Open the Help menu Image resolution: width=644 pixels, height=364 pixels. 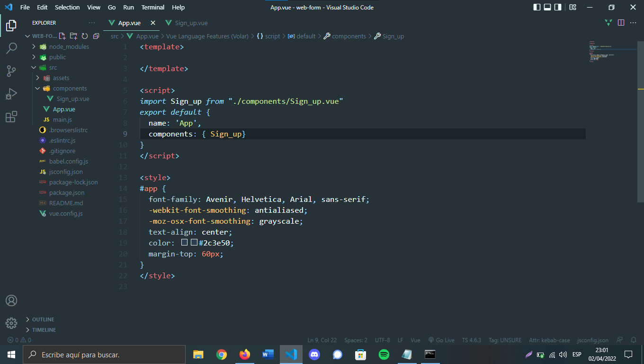point(178,7)
